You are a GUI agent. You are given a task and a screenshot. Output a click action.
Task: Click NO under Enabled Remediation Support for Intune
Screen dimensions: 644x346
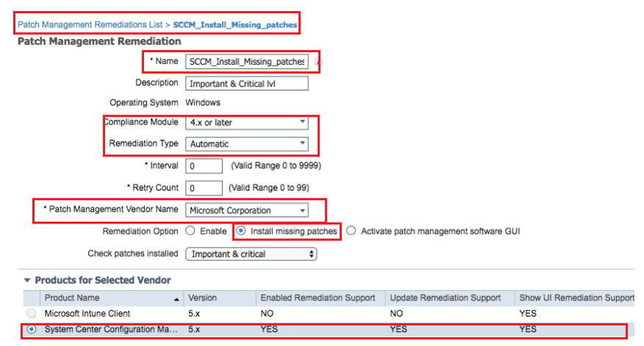coord(267,314)
